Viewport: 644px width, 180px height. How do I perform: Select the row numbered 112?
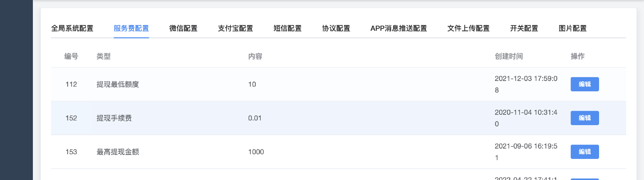point(71,84)
